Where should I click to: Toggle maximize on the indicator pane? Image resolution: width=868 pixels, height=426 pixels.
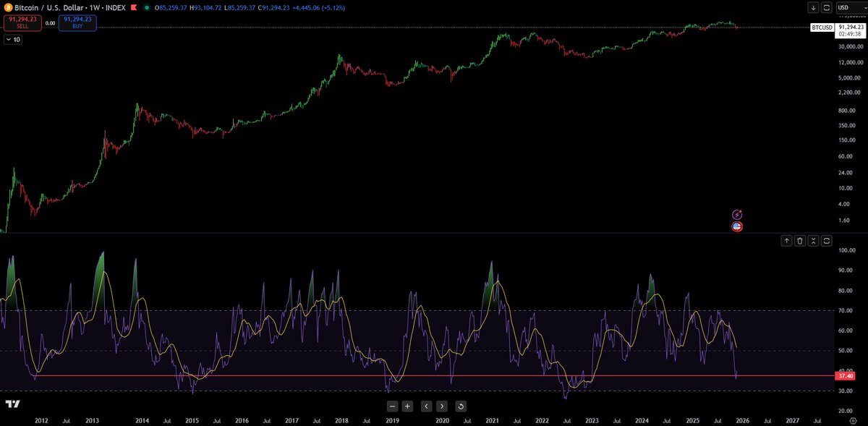(826, 240)
